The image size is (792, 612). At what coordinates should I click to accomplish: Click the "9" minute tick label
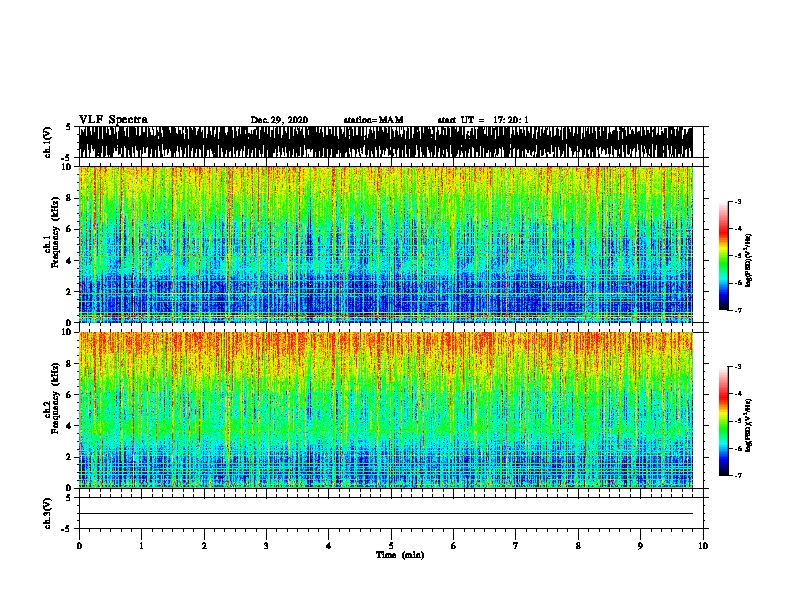tap(640, 546)
